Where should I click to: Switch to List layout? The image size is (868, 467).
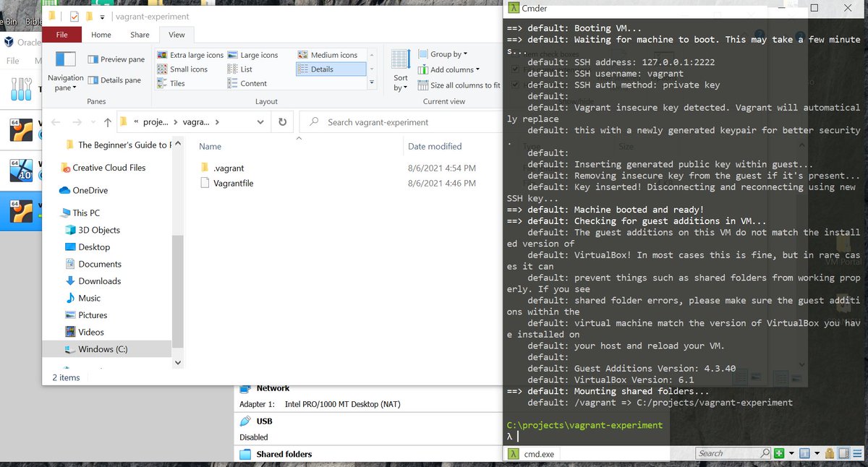click(x=239, y=69)
